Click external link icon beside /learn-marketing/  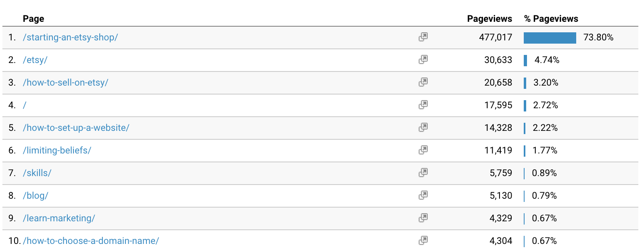(x=423, y=218)
